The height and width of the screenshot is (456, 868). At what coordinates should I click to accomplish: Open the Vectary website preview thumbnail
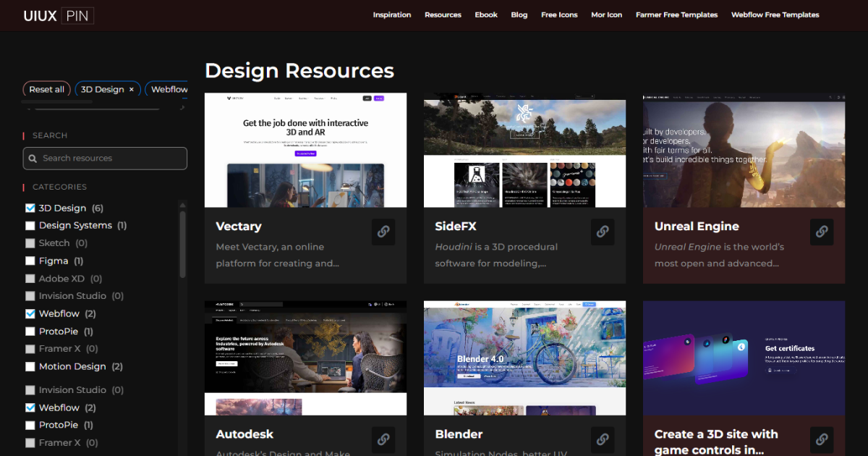click(305, 150)
